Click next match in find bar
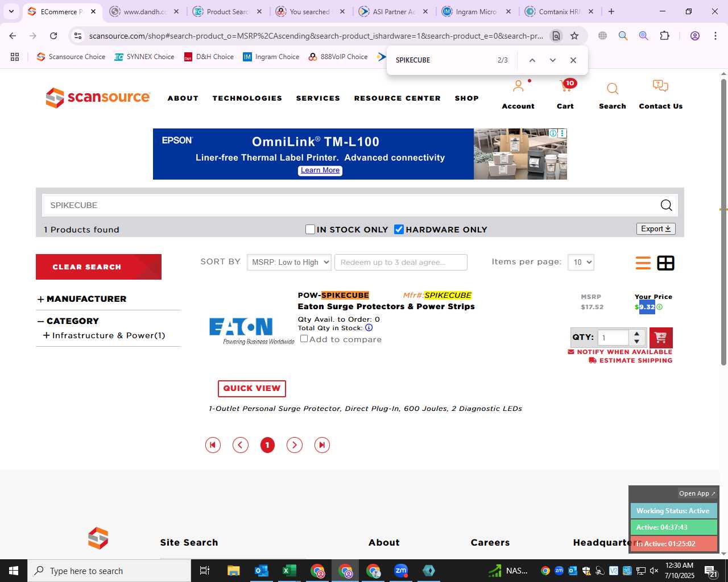The height and width of the screenshot is (582, 728). 552,60
